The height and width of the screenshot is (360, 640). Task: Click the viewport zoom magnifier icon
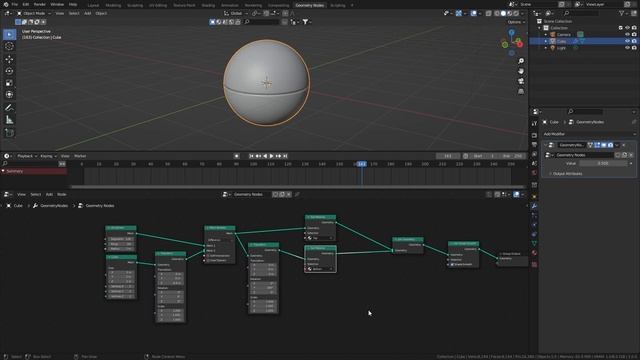pos(521,61)
